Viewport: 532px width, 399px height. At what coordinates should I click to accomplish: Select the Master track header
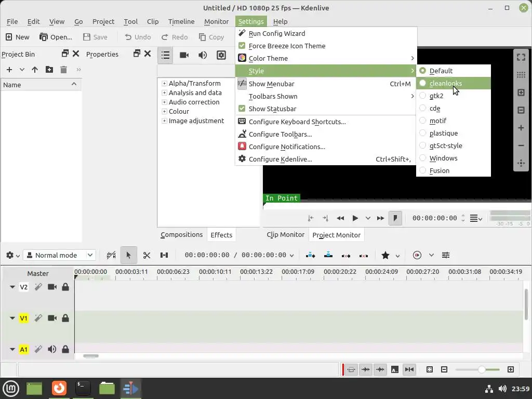point(37,273)
